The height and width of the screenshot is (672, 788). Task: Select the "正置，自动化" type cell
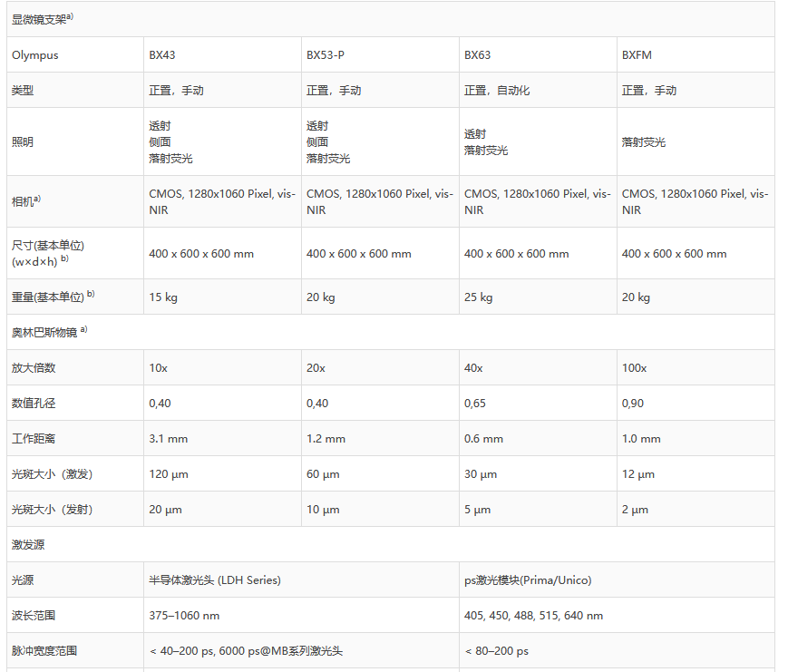[497, 91]
